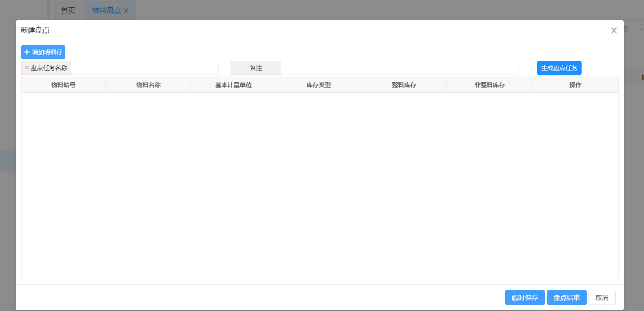Select the 基本计量单位 column header

[x=233, y=85]
